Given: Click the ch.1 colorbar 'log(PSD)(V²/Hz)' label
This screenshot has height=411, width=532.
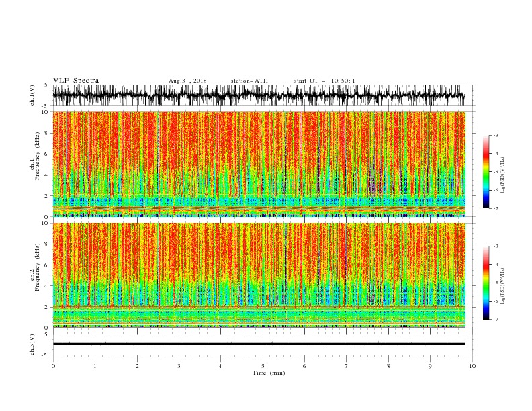Looking at the screenshot, I should click(x=503, y=175).
